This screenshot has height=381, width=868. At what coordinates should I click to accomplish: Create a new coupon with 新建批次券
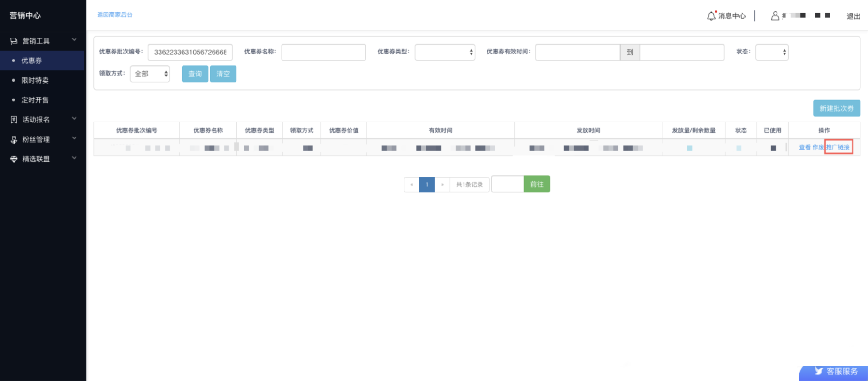tap(836, 108)
